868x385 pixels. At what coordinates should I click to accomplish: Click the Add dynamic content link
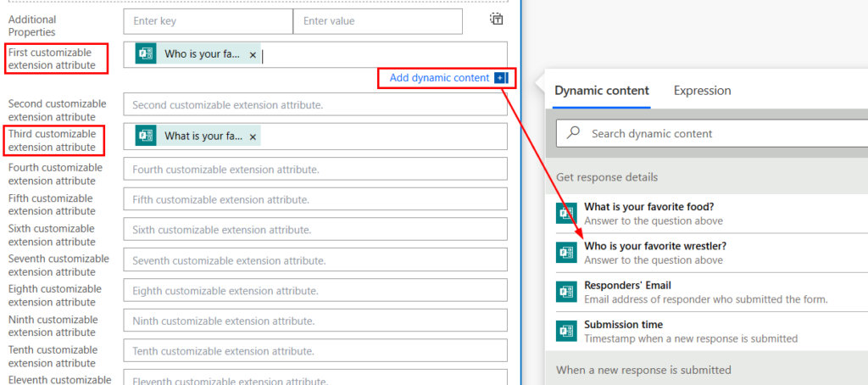coord(439,78)
